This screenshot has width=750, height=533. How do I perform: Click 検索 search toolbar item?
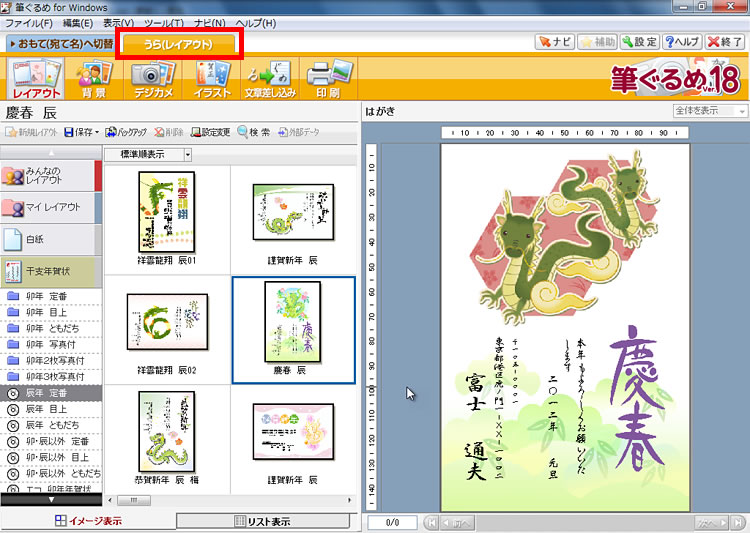click(x=254, y=132)
